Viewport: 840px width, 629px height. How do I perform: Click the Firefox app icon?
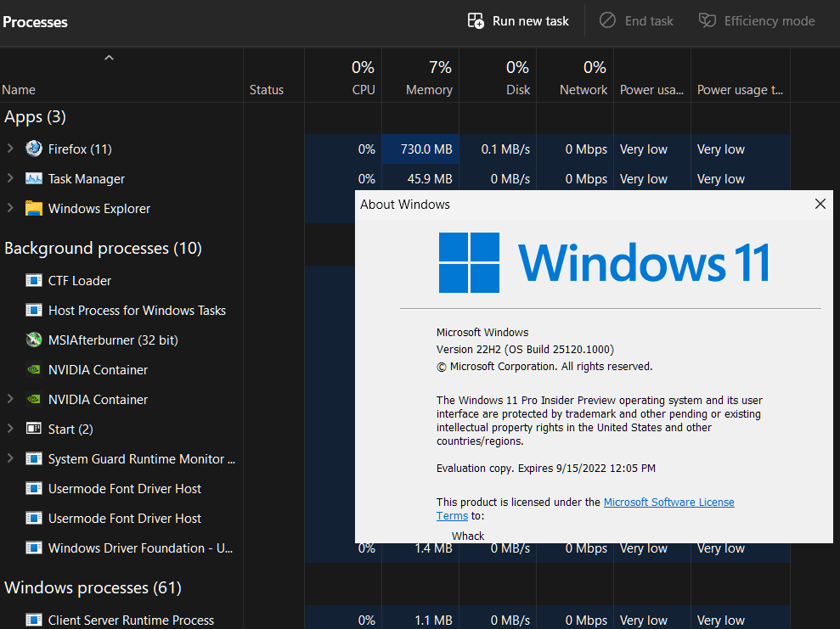pos(34,149)
